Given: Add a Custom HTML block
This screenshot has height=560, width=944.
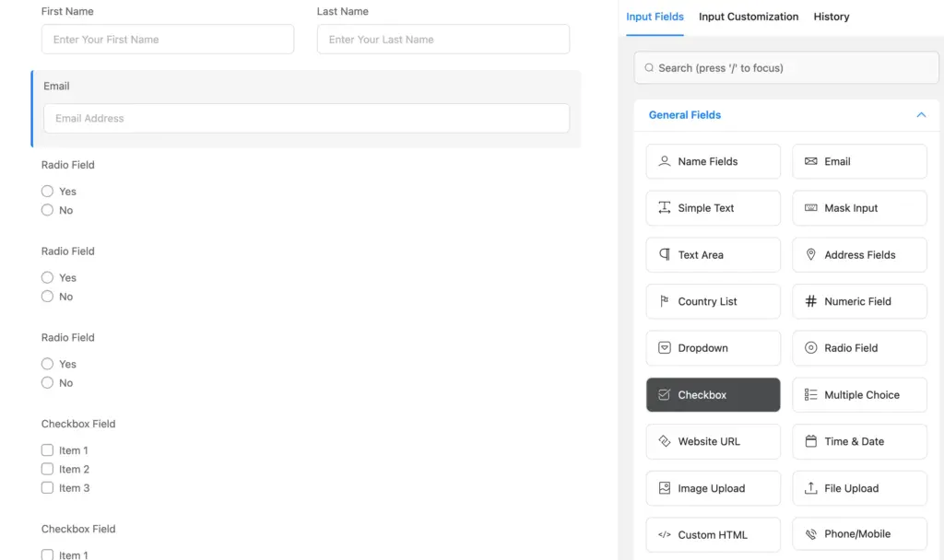Looking at the screenshot, I should click(713, 534).
